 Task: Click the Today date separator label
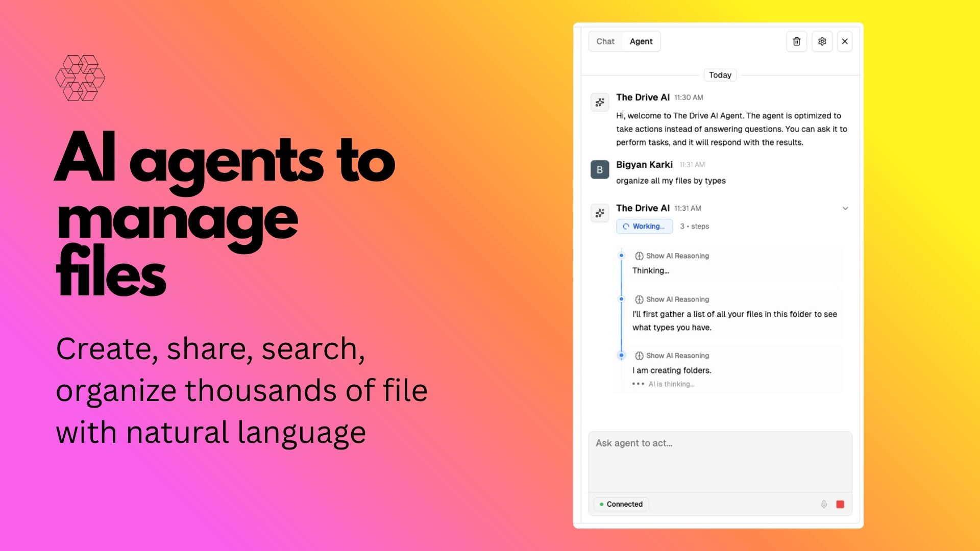(720, 75)
